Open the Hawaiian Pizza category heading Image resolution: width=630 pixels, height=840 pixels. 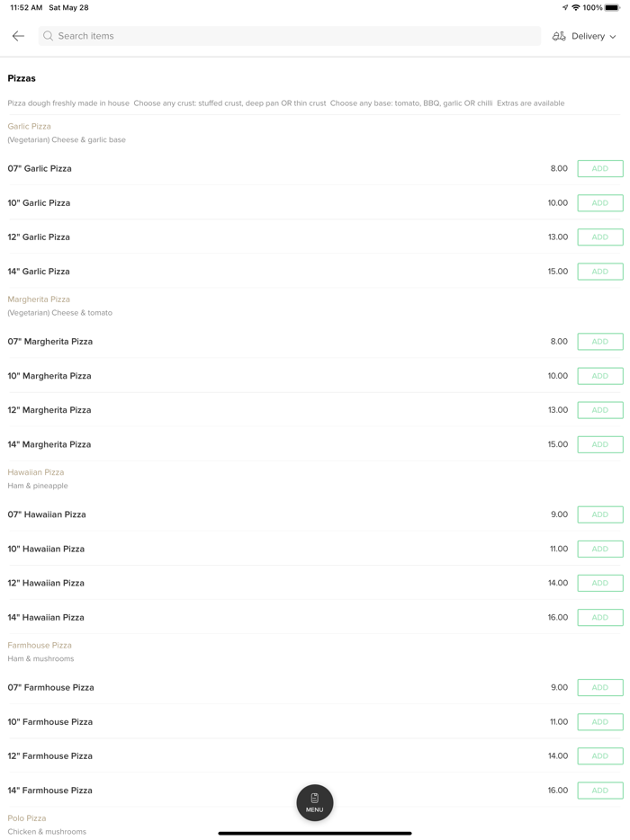(36, 472)
